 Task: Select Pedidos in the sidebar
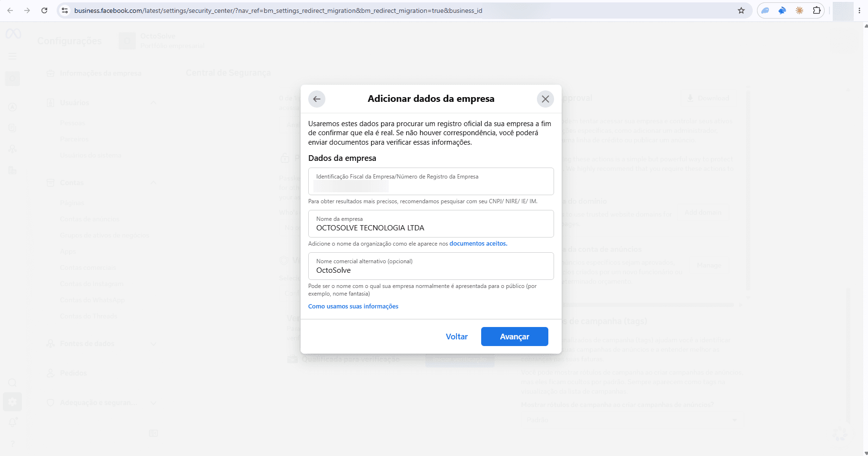coord(73,373)
